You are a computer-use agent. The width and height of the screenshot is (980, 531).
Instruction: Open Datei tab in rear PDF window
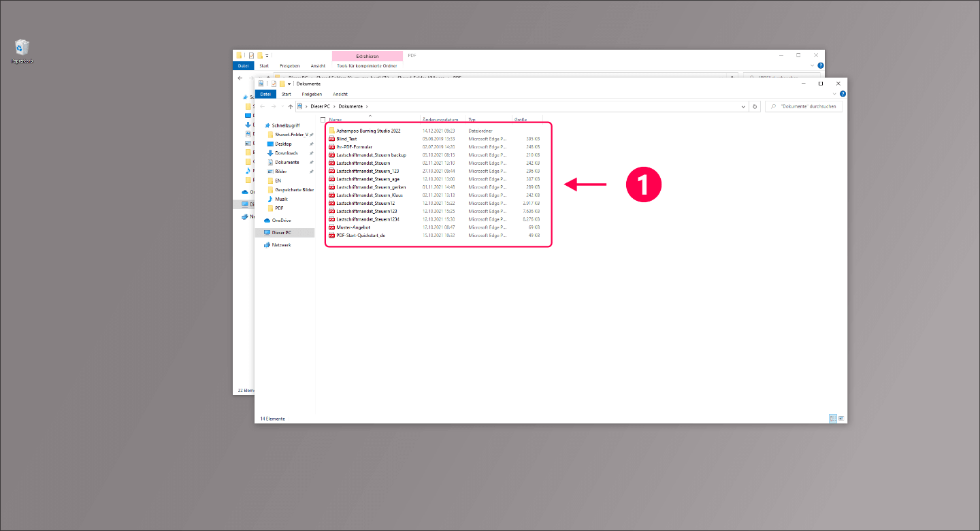coord(243,66)
